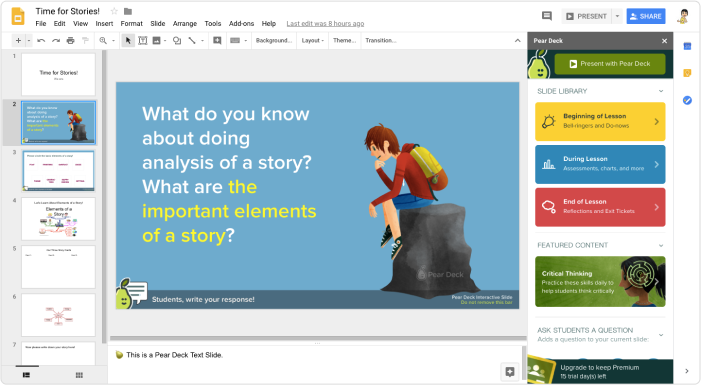Open the Transition panel
Image resolution: width=701 pixels, height=385 pixels.
(x=381, y=41)
